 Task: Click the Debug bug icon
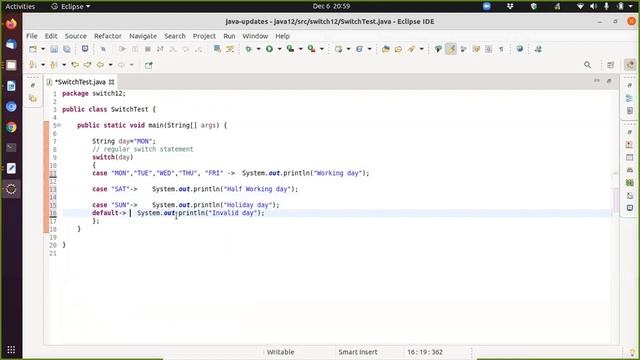click(x=248, y=49)
